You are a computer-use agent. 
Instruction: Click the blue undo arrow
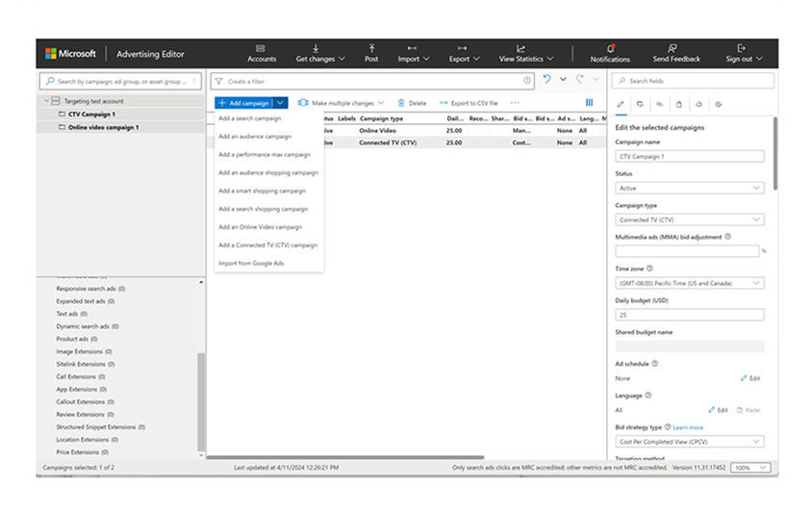(546, 79)
